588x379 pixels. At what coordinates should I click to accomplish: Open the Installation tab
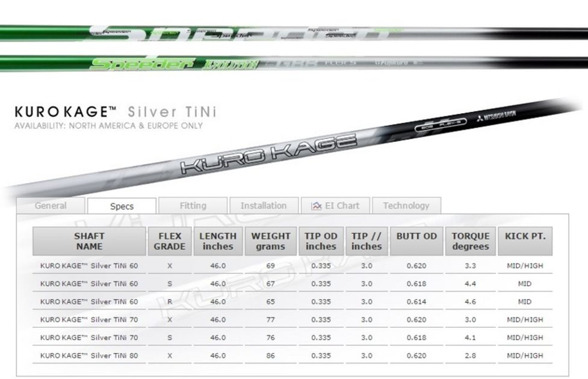point(264,205)
